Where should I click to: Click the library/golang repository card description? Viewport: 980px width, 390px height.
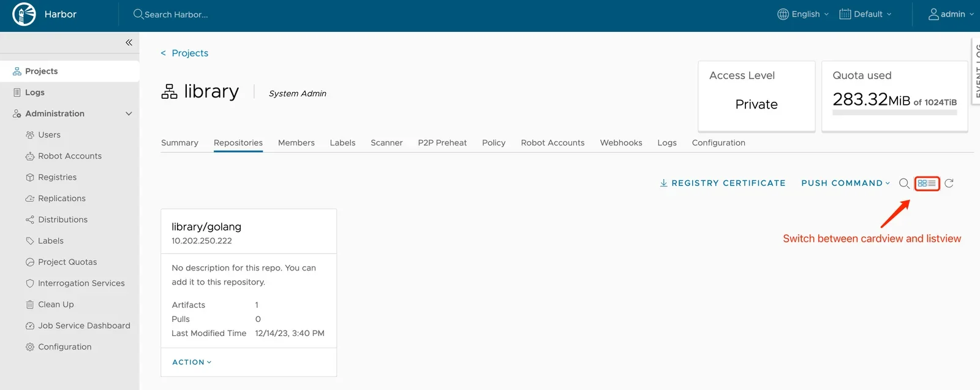click(x=244, y=275)
